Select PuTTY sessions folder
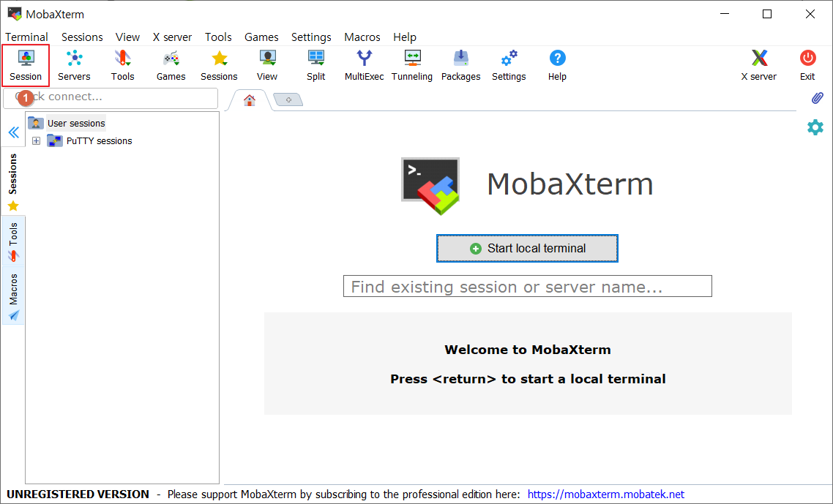 point(99,140)
